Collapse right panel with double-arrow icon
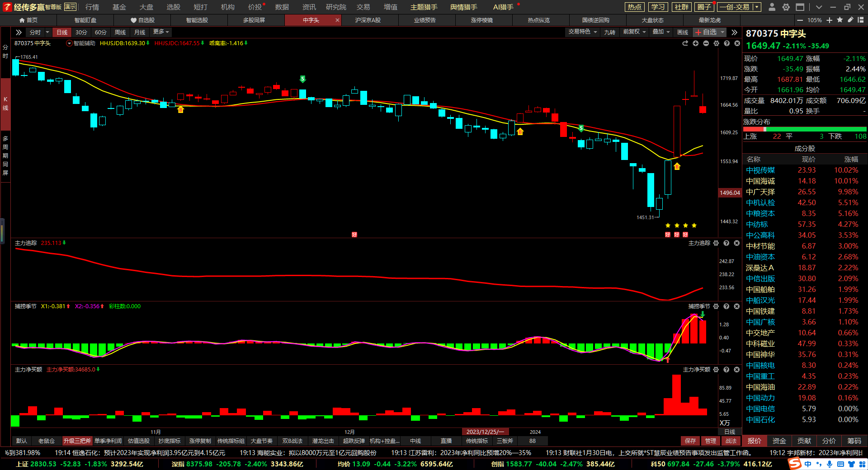This screenshot has width=868, height=470. [734, 32]
